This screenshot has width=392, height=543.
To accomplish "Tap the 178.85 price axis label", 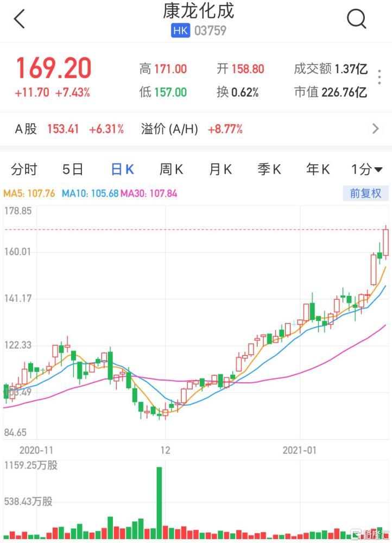I will click(x=18, y=211).
